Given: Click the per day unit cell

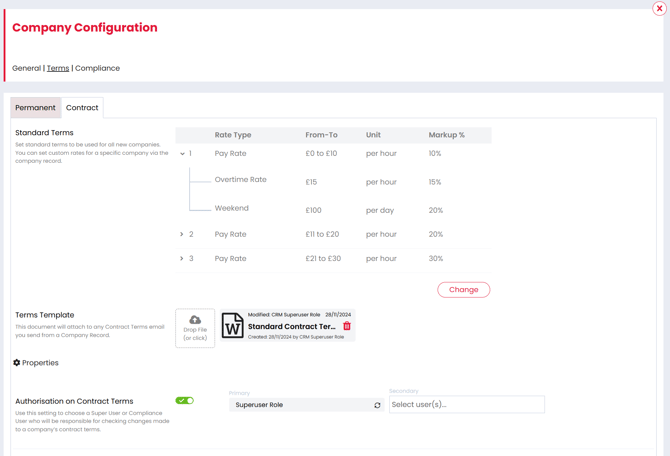Looking at the screenshot, I should pyautogui.click(x=380, y=210).
